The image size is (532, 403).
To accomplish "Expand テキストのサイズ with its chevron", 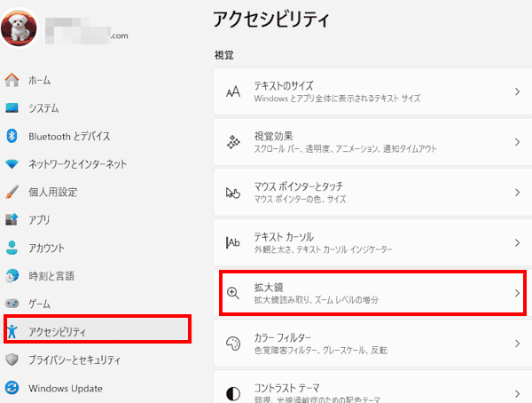I will pos(518,91).
